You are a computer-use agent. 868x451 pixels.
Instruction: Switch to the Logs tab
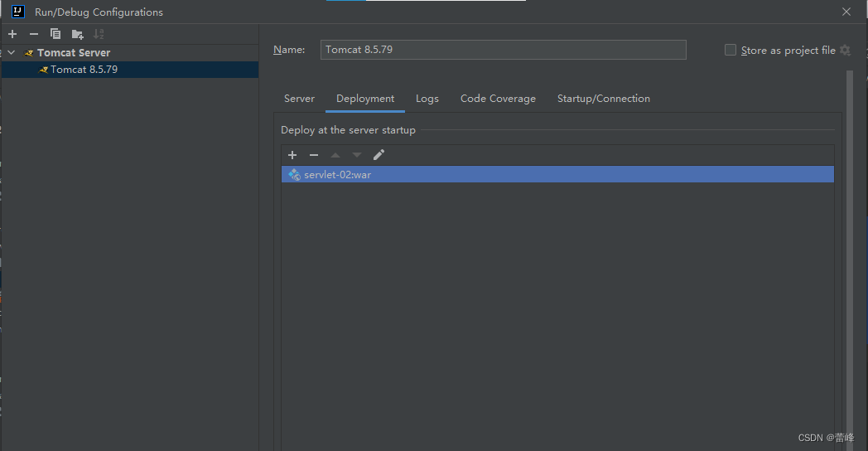pos(427,99)
